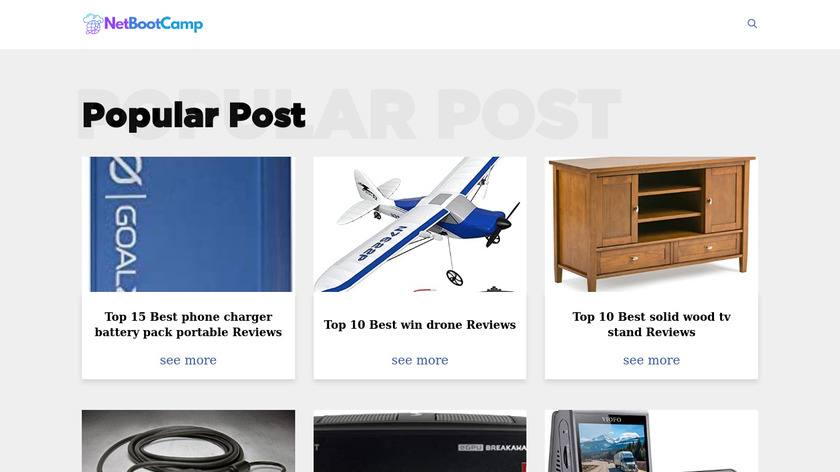Click 'see more' under phone charger post
840x472 pixels.
(189, 361)
